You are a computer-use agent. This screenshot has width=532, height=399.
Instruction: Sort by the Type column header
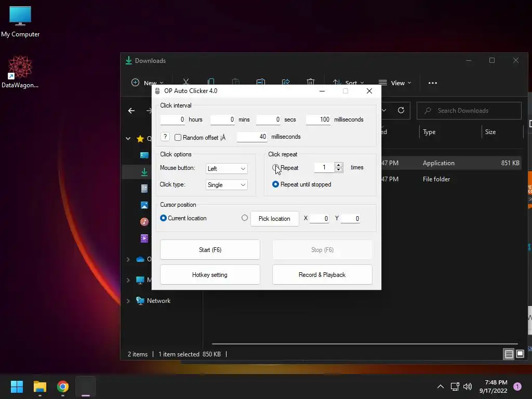[x=429, y=132]
